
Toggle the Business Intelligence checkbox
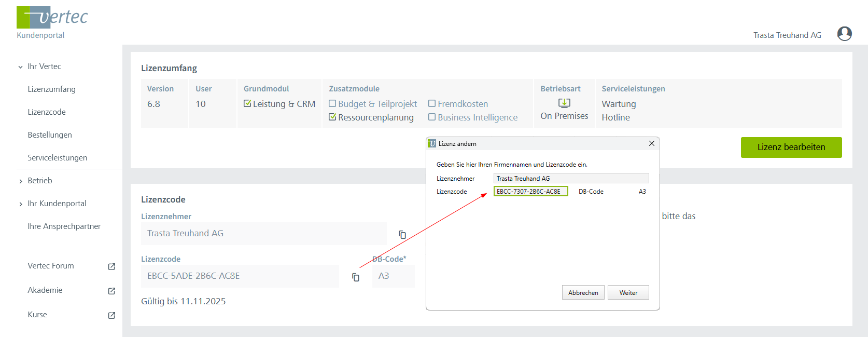click(432, 117)
